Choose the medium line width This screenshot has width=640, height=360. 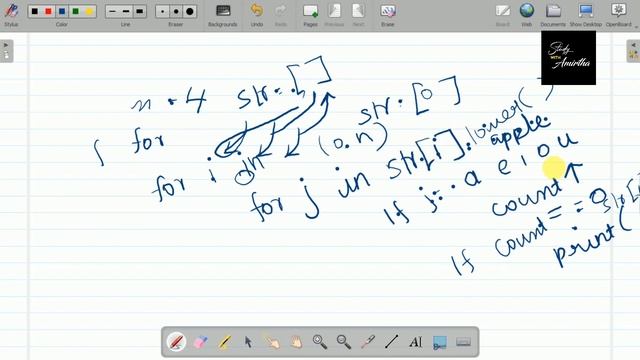click(x=126, y=11)
